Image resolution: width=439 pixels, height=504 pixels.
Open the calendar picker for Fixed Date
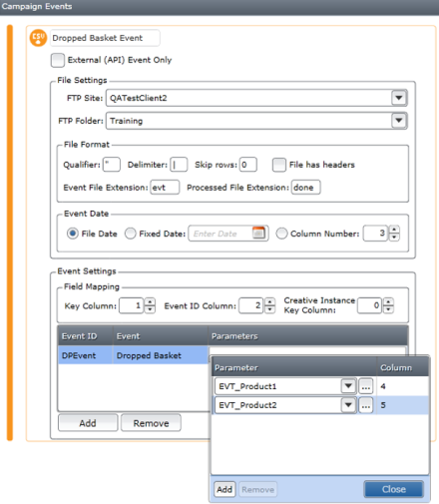point(258,233)
